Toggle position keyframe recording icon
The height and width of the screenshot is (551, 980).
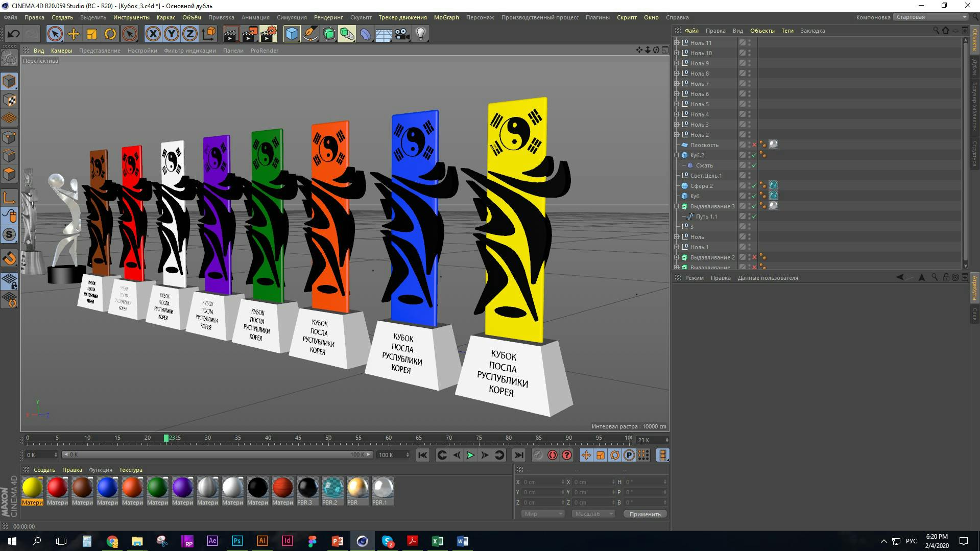(x=586, y=455)
